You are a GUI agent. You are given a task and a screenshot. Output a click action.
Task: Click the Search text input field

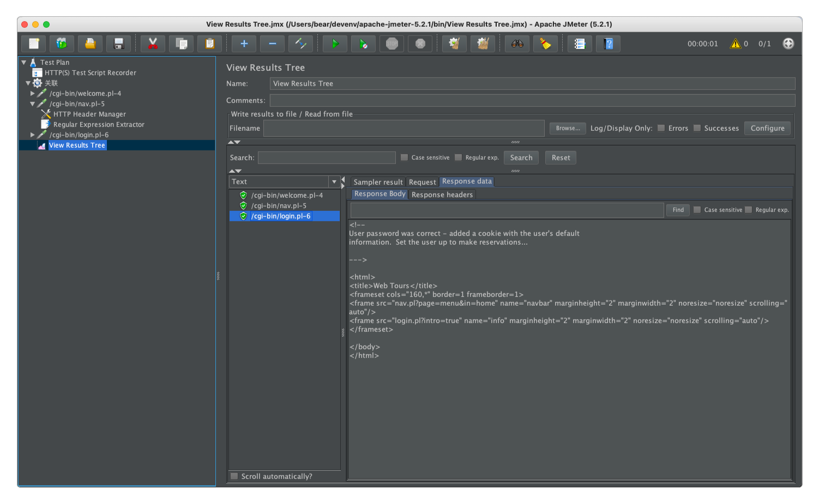[327, 157]
